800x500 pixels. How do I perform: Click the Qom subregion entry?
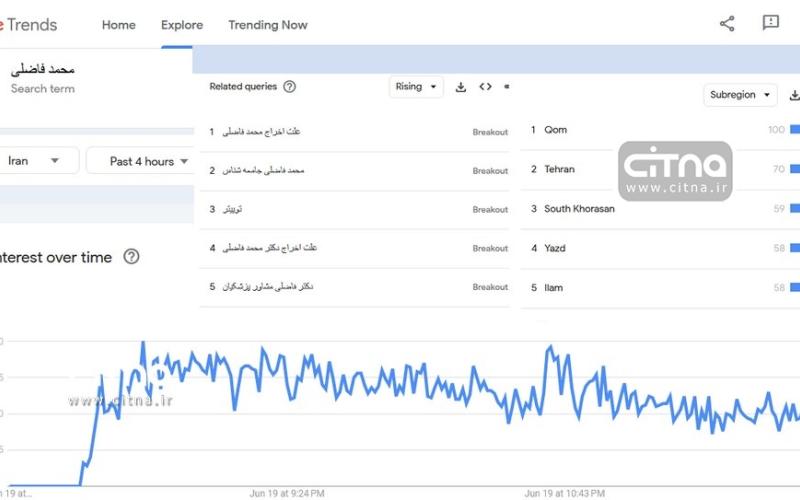[x=556, y=130]
